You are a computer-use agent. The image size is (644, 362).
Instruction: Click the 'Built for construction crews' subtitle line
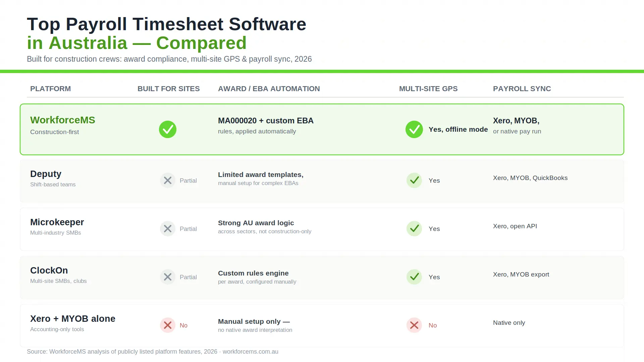(169, 59)
